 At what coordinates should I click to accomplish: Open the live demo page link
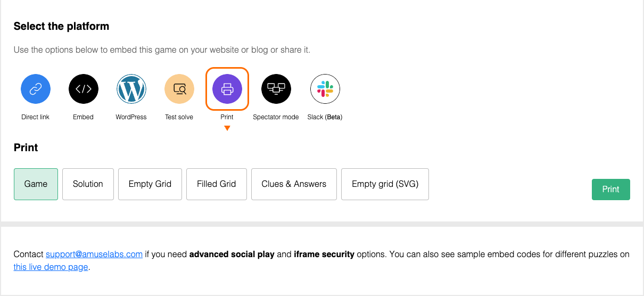[51, 267]
